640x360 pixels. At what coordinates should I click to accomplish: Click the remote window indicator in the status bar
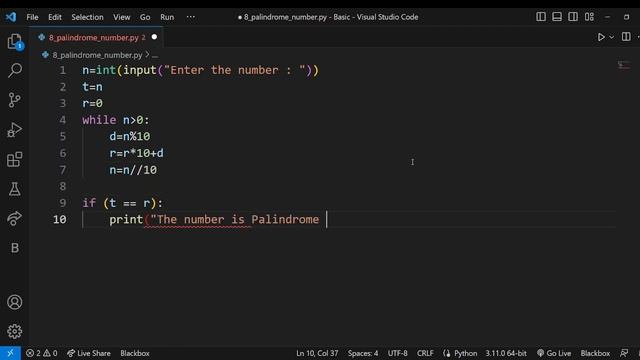click(10, 353)
